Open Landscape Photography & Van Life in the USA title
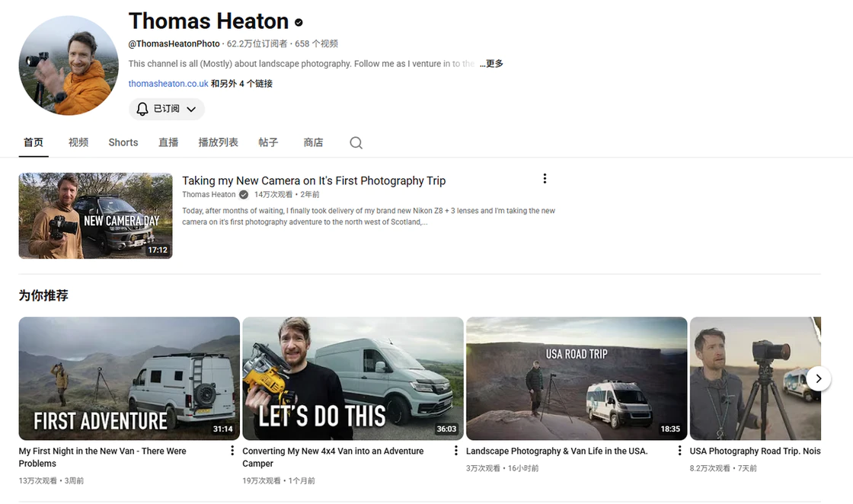 tap(557, 451)
